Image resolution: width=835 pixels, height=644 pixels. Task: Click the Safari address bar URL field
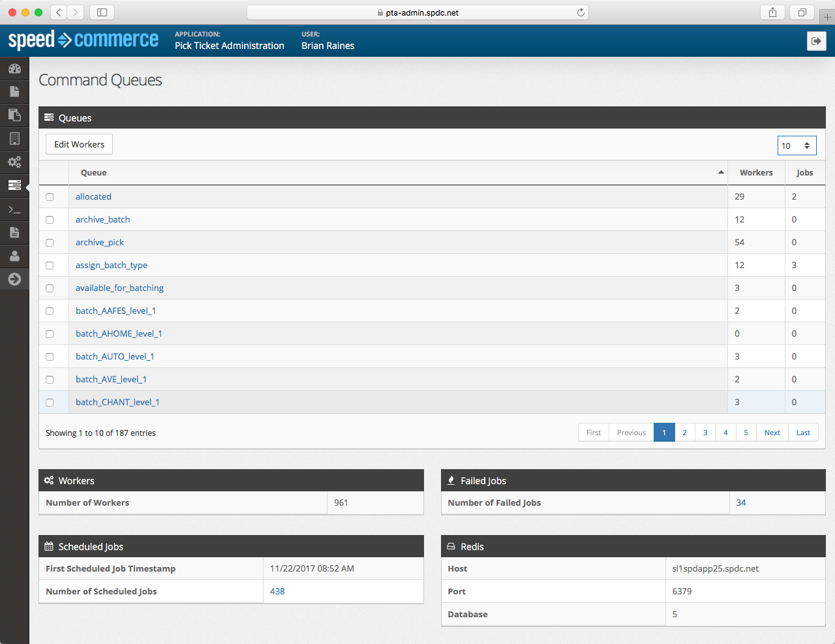coord(417,12)
